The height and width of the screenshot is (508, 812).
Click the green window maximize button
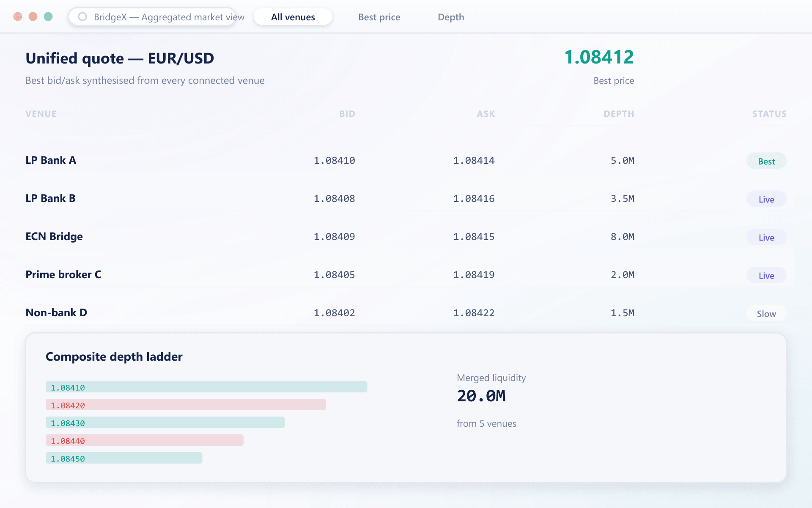tap(48, 17)
